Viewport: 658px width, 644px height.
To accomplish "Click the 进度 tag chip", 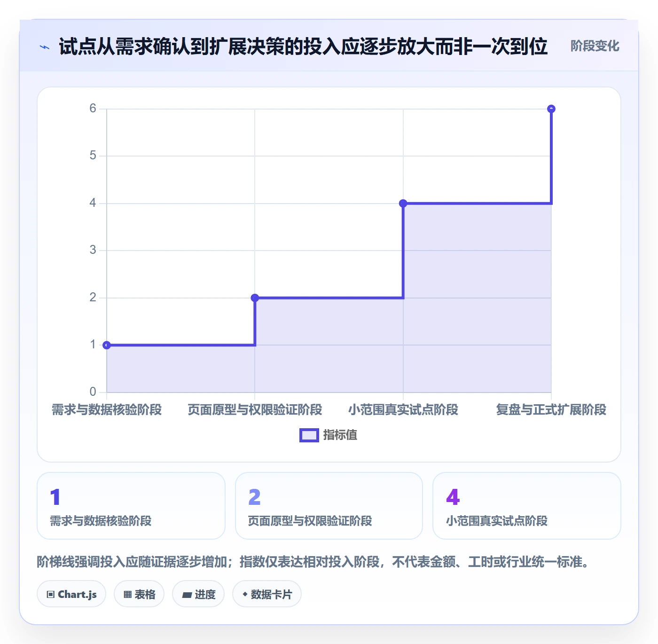I will [198, 594].
